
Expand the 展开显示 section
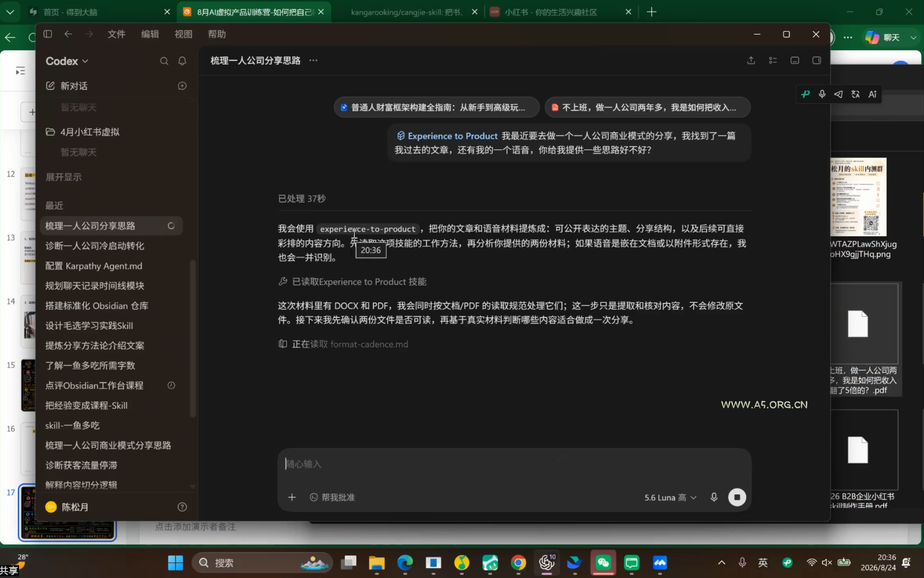click(63, 177)
